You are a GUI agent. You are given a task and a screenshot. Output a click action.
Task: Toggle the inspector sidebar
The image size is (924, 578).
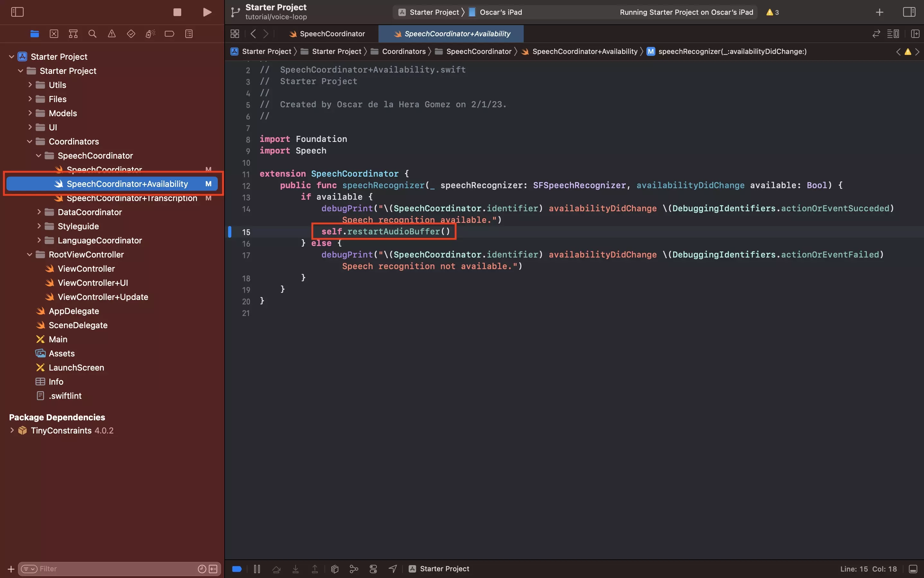(x=909, y=12)
